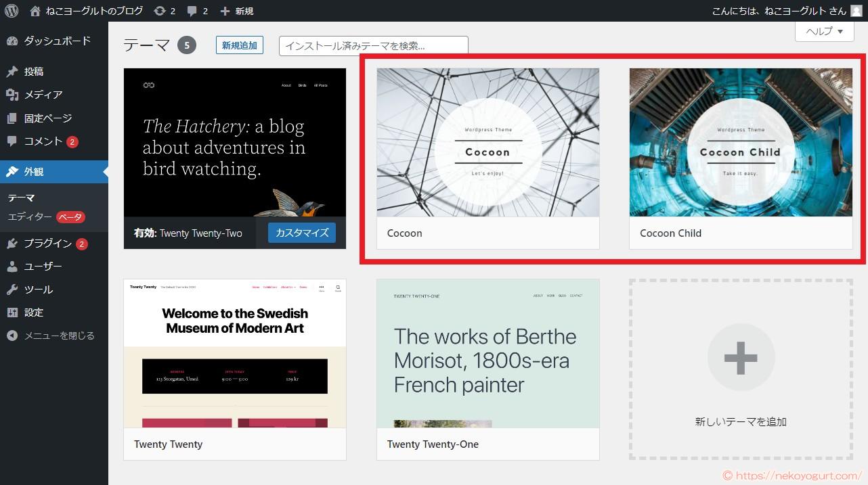Select the Cocoon theme thumbnail
Image resolution: width=868 pixels, height=485 pixels.
click(487, 143)
